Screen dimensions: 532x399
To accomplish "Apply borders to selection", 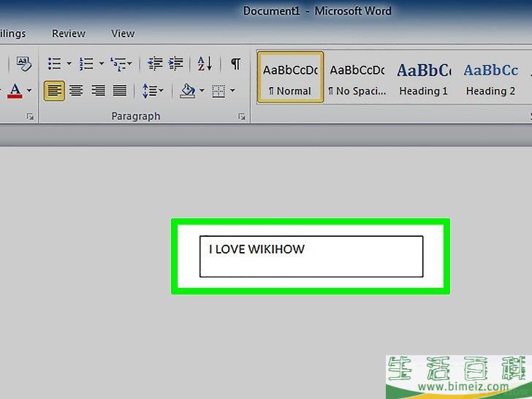I will [x=218, y=91].
